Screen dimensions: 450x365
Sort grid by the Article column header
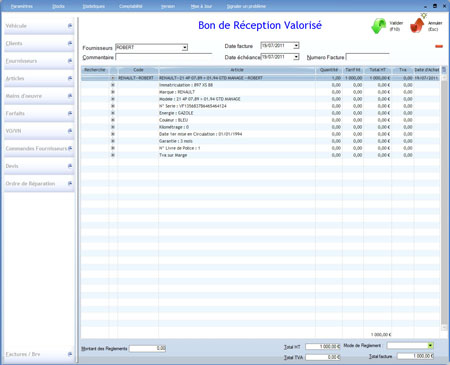(237, 70)
